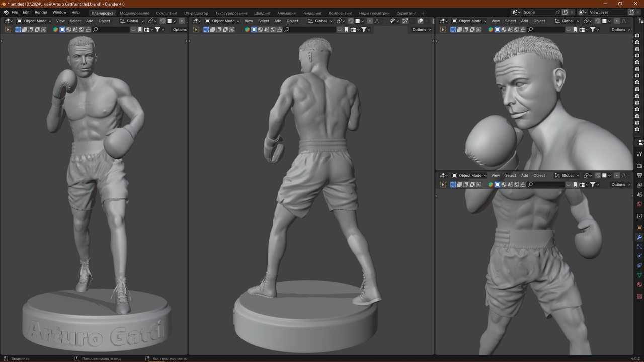Pin the scene to workspace

(x=557, y=12)
